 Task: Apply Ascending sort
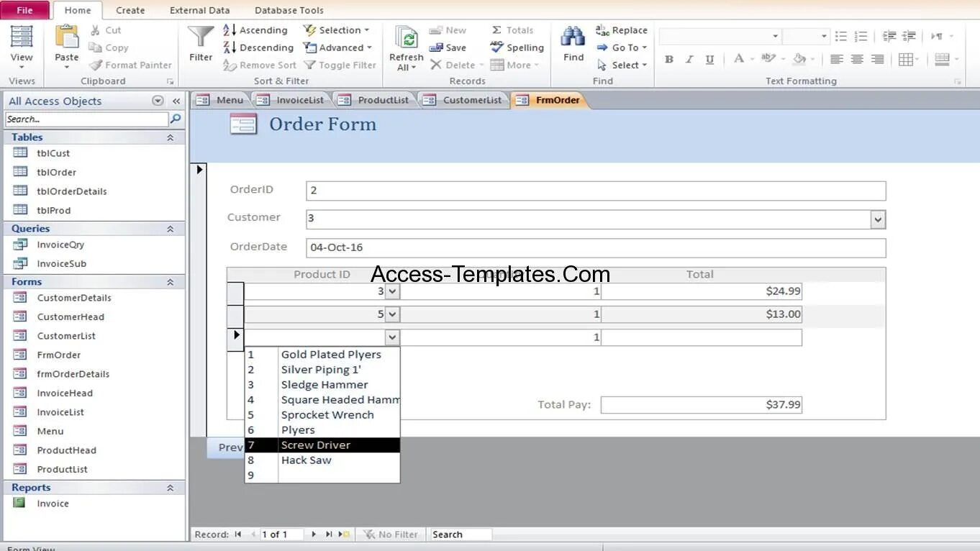point(255,29)
